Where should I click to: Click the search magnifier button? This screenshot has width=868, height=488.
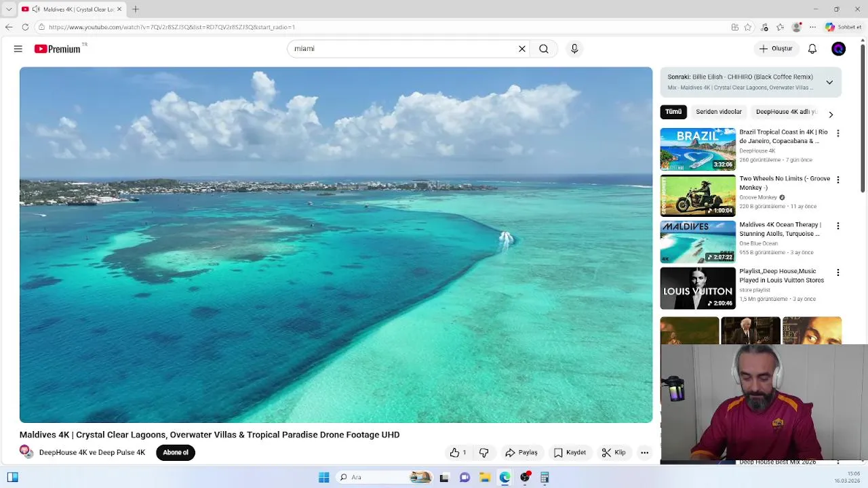pos(544,49)
